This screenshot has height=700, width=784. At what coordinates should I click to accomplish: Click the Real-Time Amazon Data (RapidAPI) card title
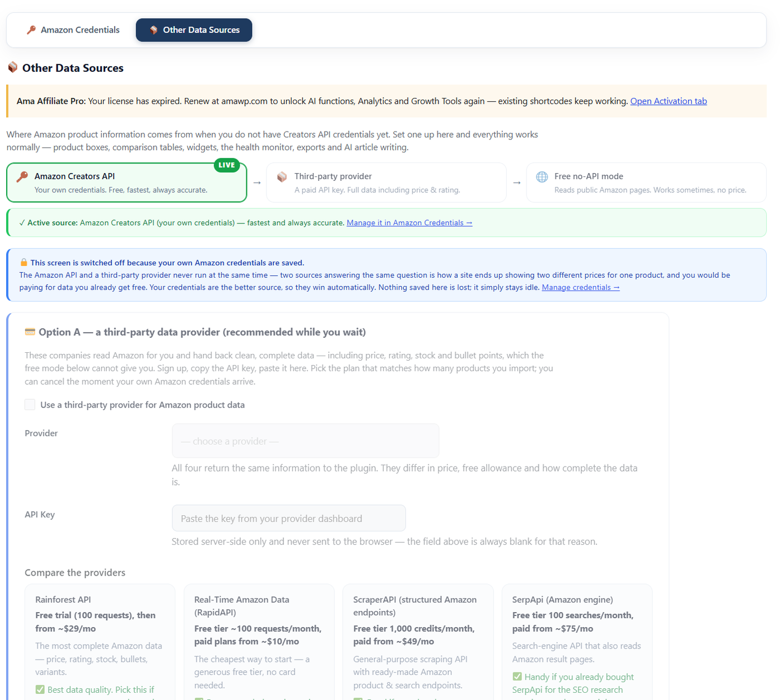click(242, 606)
